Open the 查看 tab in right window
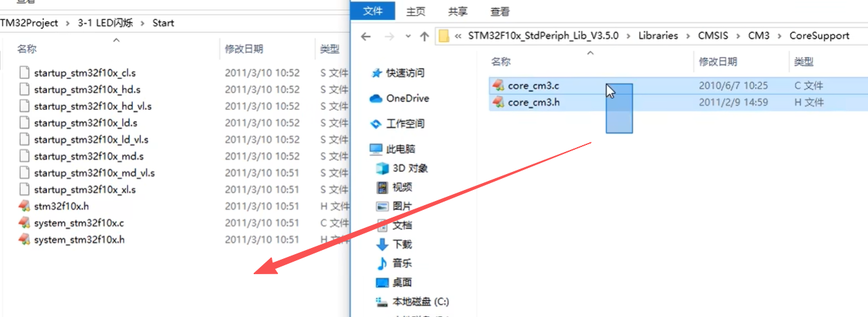 pos(499,11)
